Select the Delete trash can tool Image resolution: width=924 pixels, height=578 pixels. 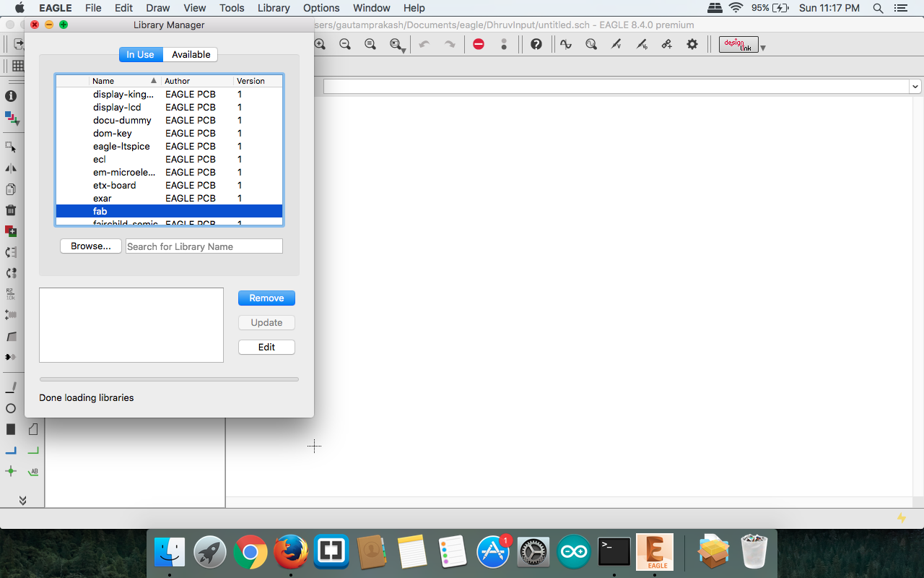point(11,210)
